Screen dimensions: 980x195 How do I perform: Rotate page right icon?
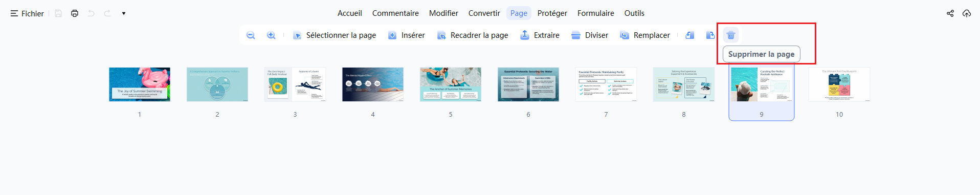pos(710,35)
